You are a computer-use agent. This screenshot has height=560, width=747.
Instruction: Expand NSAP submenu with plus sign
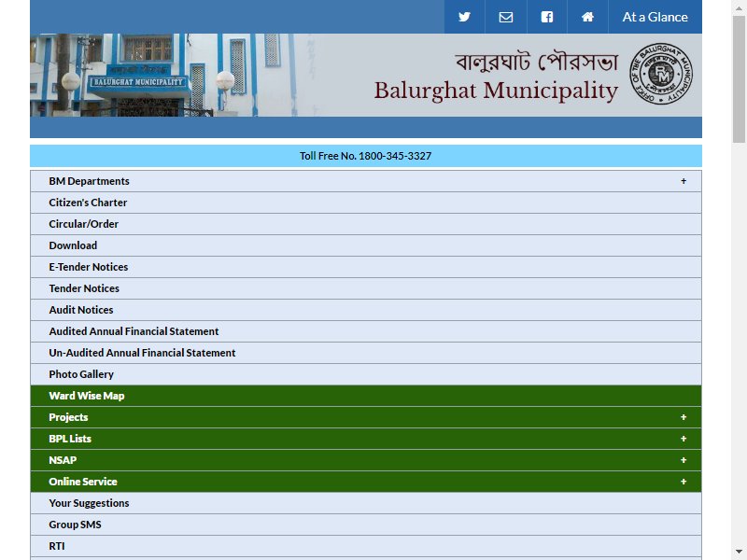click(x=684, y=460)
